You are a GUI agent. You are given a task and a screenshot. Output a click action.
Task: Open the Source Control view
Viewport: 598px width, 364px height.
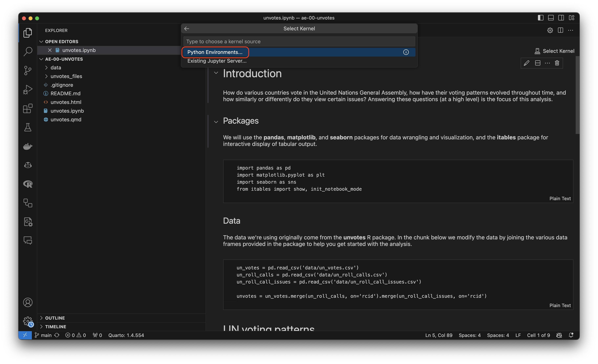coord(28,71)
